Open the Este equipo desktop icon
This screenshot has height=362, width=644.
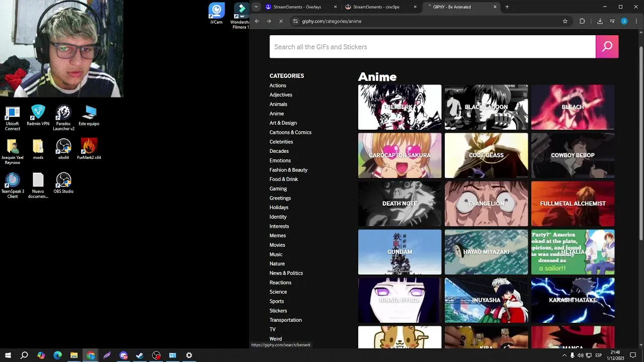point(89,116)
